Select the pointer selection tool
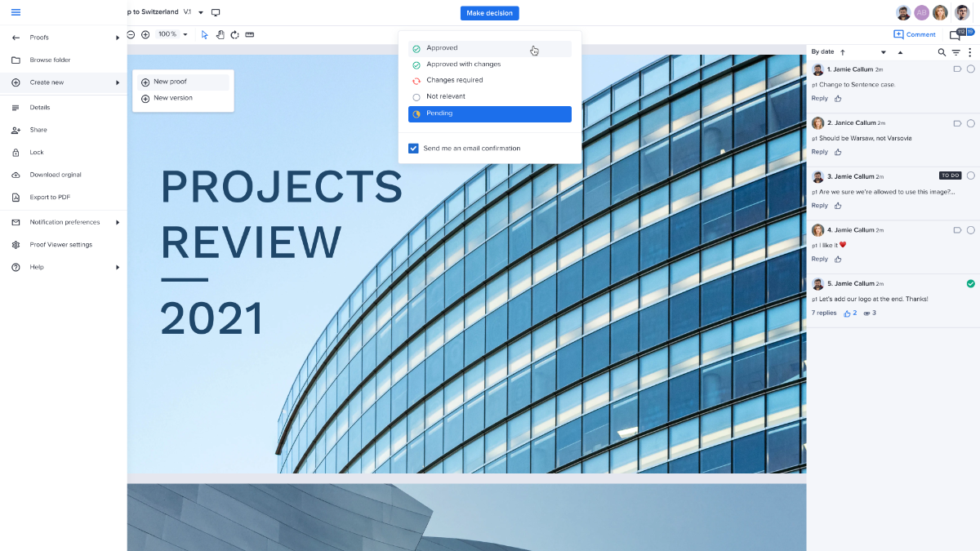980x551 pixels. point(205,34)
